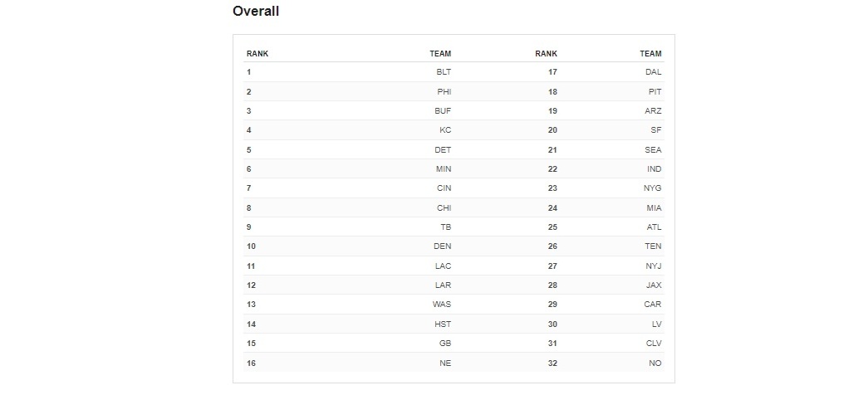The width and height of the screenshot is (868, 395).
Task: Click the rank 10 number
Action: 251,246
